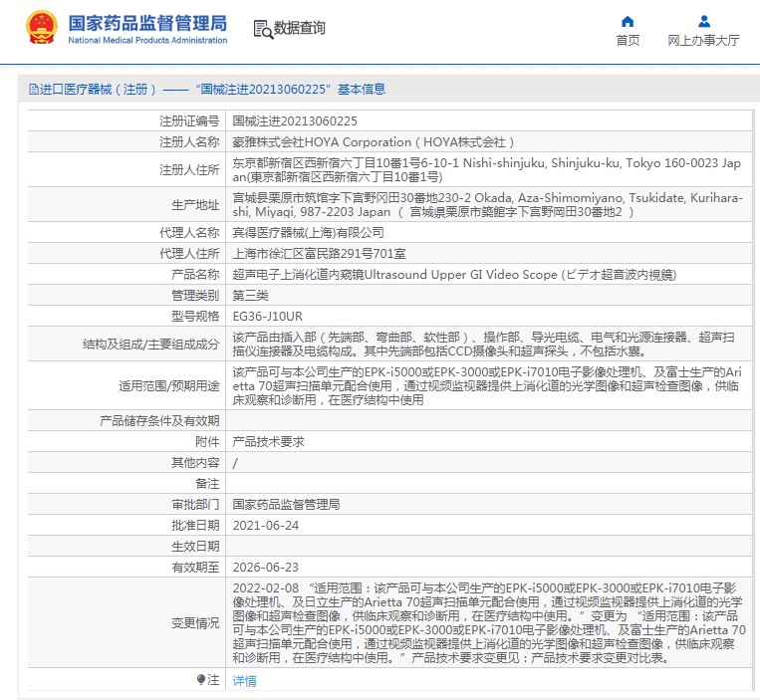Viewport: 760px width, 700px height.
Task: Go to 首页 text link
Action: (628, 40)
